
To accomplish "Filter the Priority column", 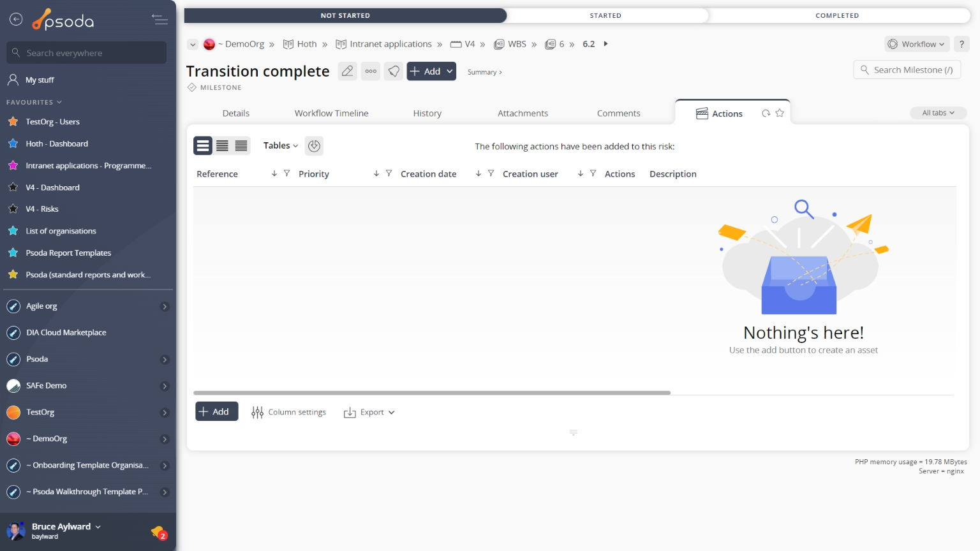I will 389,173.
